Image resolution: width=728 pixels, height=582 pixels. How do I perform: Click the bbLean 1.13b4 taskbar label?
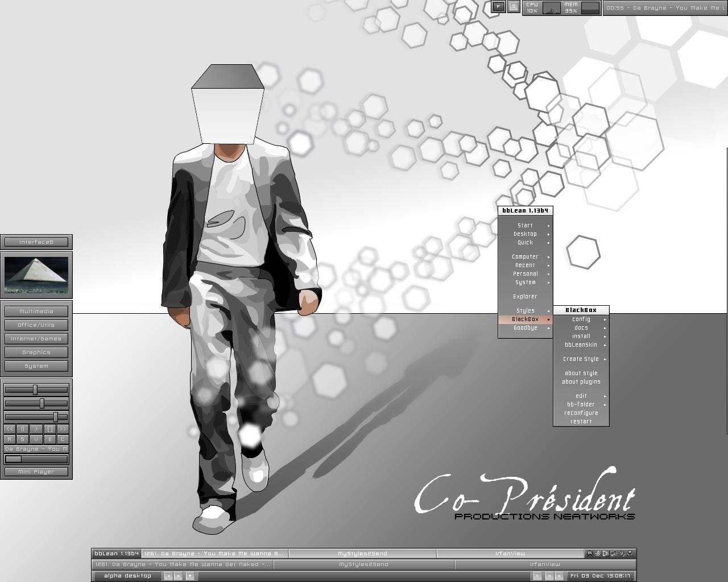pyautogui.click(x=117, y=554)
